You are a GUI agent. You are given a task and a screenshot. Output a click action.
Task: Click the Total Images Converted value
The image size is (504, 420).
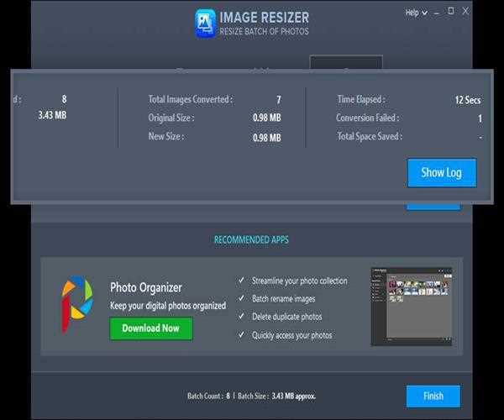pyautogui.click(x=278, y=99)
